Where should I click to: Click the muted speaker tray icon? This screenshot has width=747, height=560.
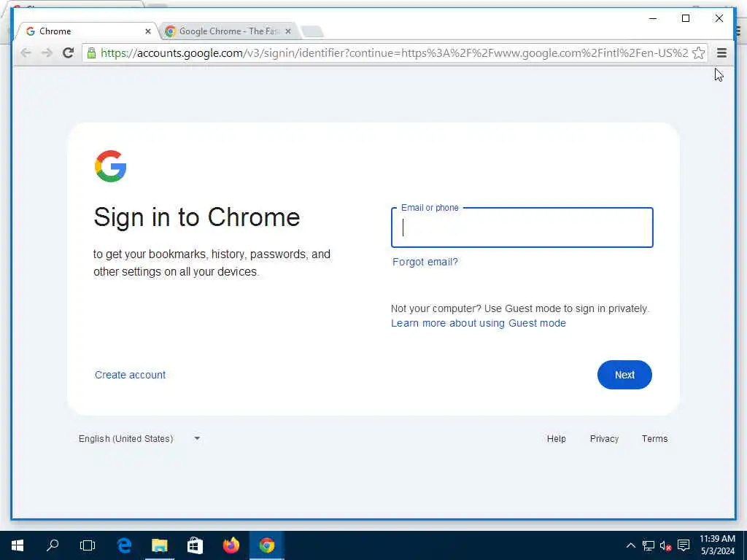pyautogui.click(x=665, y=545)
